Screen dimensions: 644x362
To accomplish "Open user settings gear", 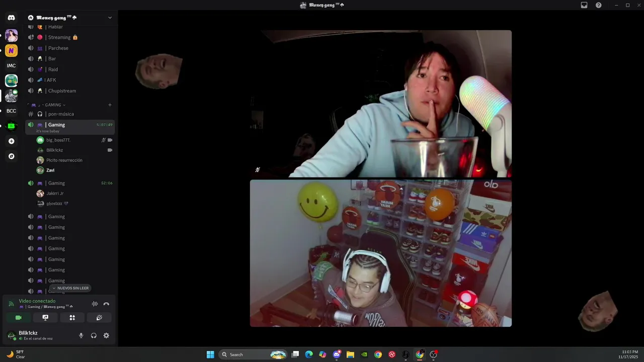I will coord(106,335).
